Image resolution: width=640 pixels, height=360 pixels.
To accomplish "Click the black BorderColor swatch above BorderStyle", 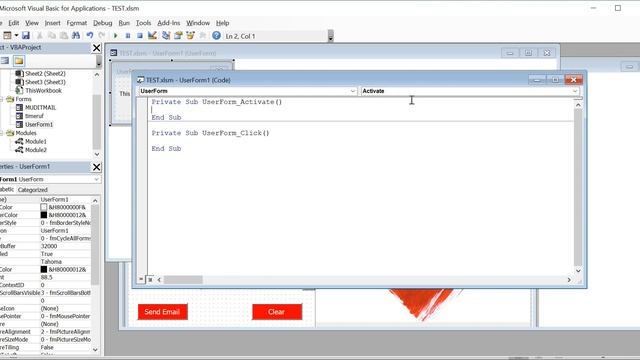I will [x=44, y=215].
